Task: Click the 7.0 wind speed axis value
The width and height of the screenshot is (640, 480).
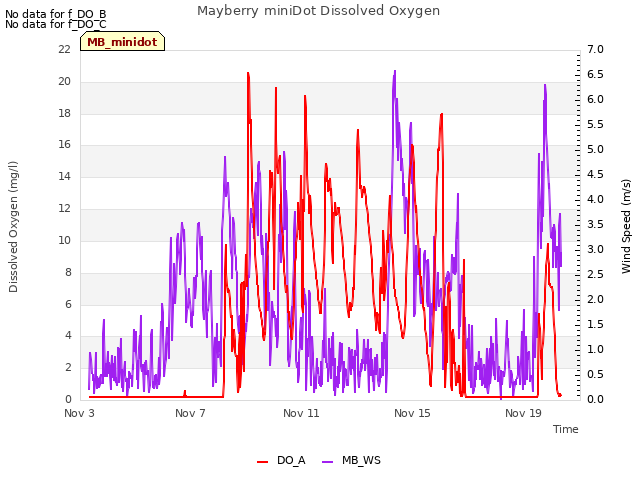Action: (595, 49)
